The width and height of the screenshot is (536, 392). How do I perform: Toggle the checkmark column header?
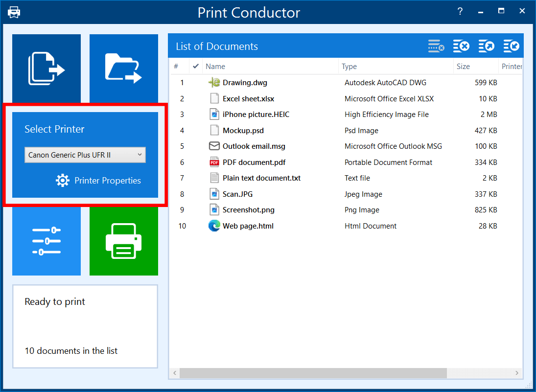coord(196,66)
